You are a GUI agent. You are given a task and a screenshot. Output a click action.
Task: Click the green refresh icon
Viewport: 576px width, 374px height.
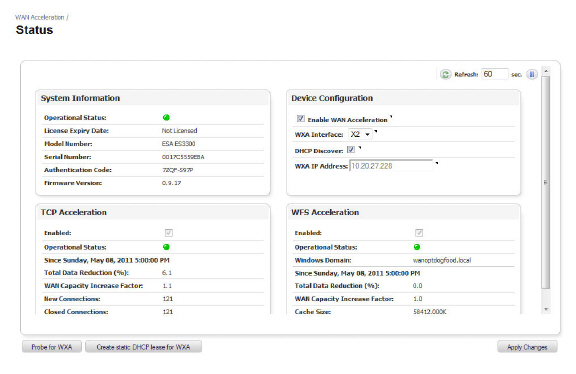445,75
